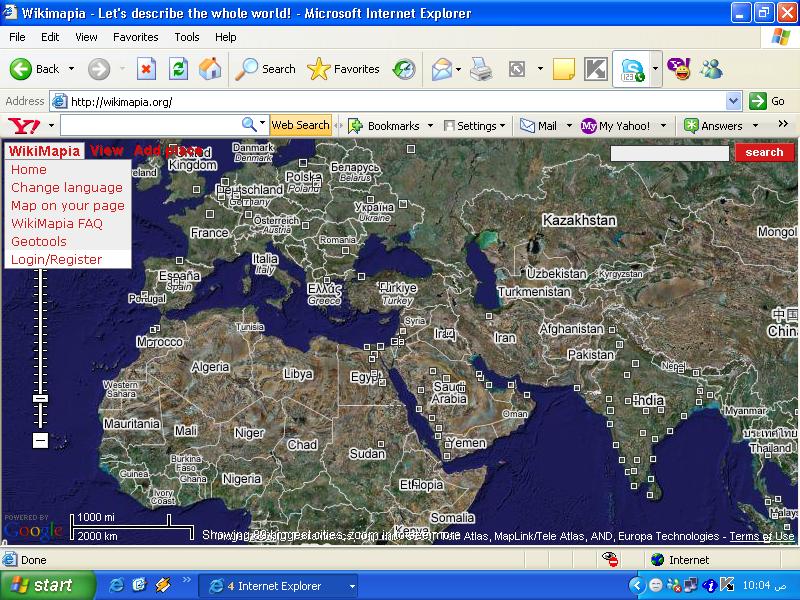Expand hidden system tray icons arrow
Image resolution: width=800 pixels, height=600 pixels.
click(636, 585)
